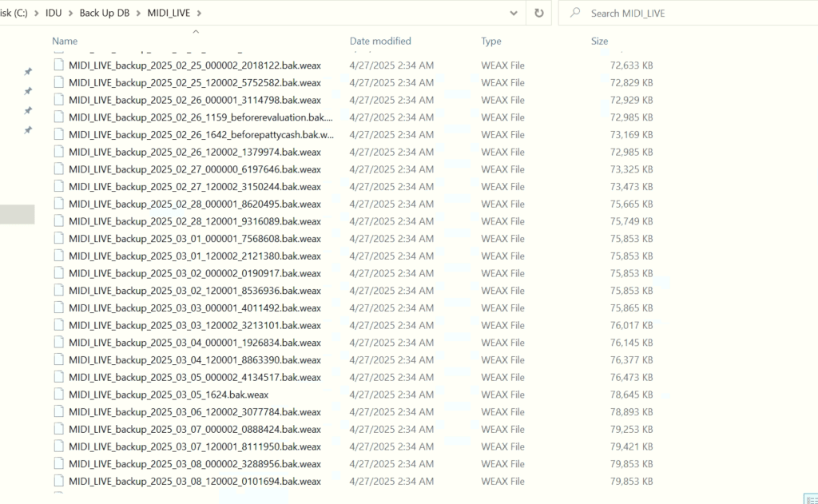Select file name MIDI_LIVE_backup_2025_03_07_120001_8111950.bak.weax
This screenshot has width=818, height=504.
click(195, 446)
